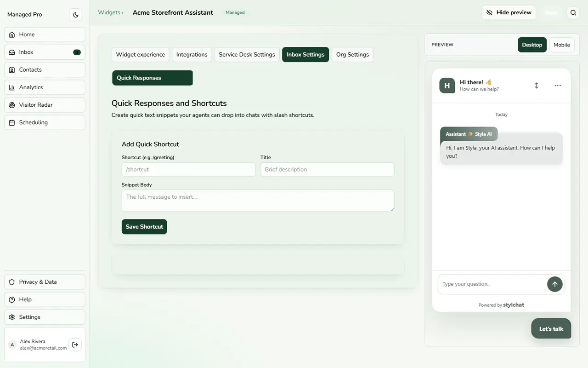
Task: Go to the Inbox sidebar item
Action: (45, 52)
